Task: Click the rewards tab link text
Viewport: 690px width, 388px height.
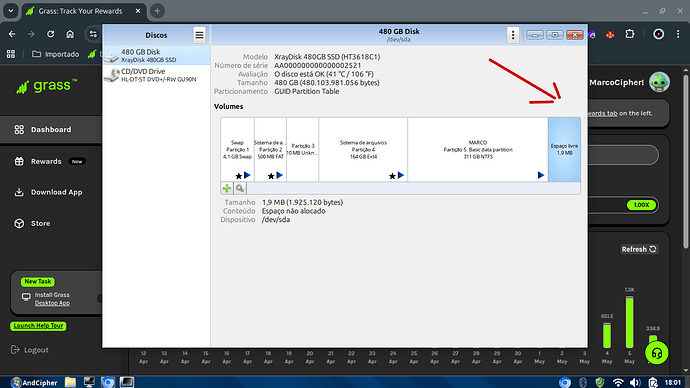Action: point(602,113)
